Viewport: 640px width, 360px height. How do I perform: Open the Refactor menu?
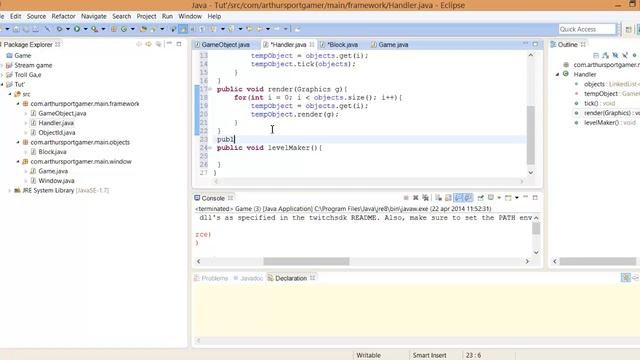(x=63, y=16)
